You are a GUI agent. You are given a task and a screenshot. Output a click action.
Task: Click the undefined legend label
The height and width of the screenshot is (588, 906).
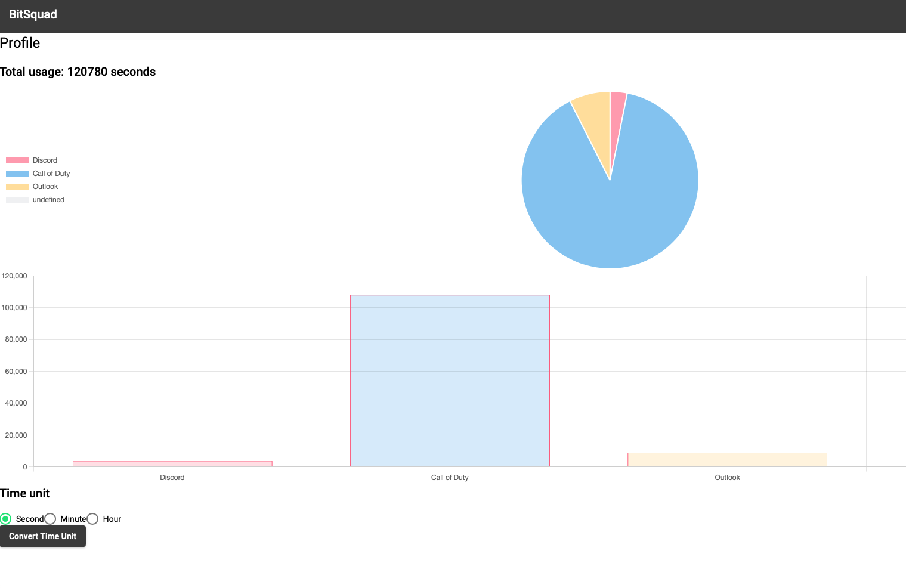coord(48,200)
